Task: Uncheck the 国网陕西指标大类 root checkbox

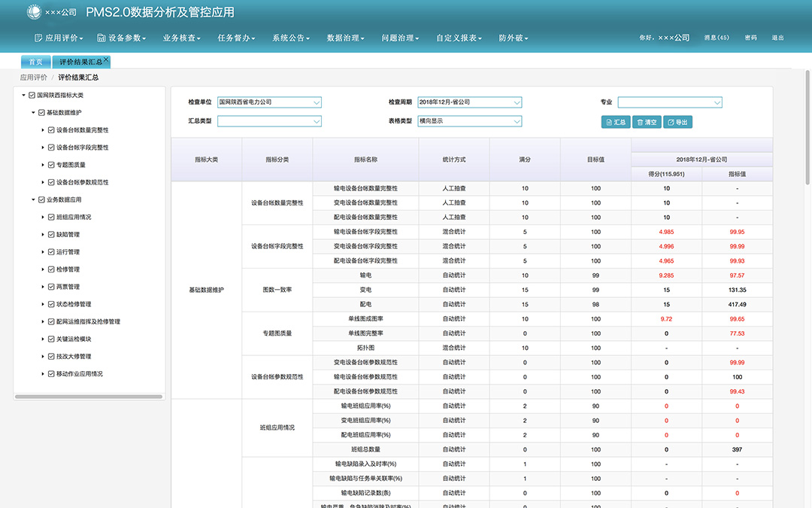Action: pos(32,96)
